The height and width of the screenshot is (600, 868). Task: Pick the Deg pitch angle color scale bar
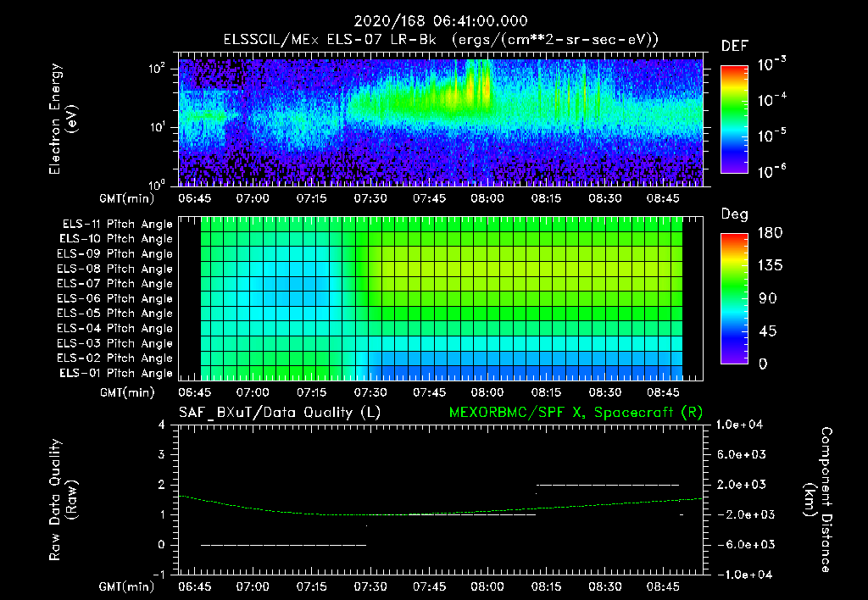pyautogui.click(x=734, y=299)
